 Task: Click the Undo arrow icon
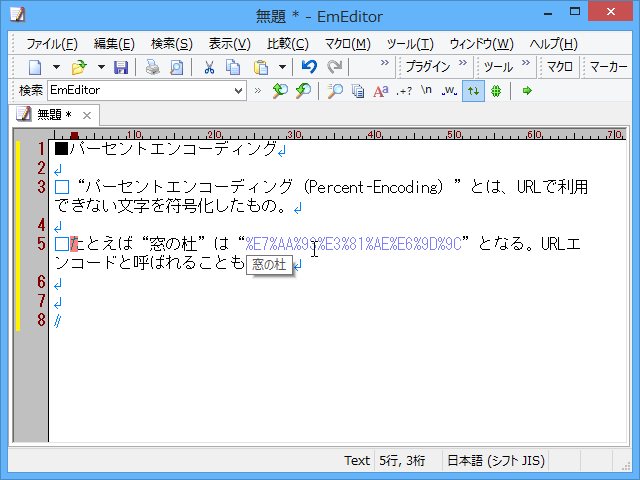coord(309,67)
